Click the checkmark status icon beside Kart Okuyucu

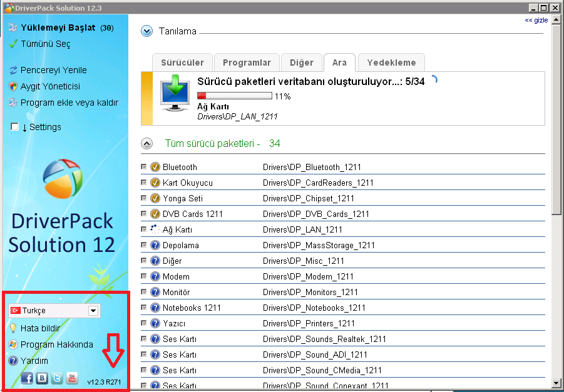click(x=155, y=183)
